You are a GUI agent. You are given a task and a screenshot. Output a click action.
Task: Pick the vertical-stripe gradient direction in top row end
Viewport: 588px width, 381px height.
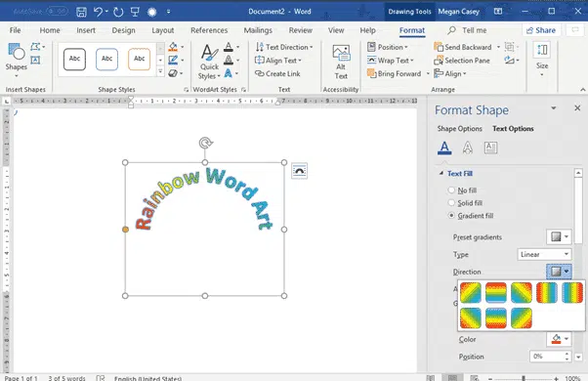tap(572, 292)
